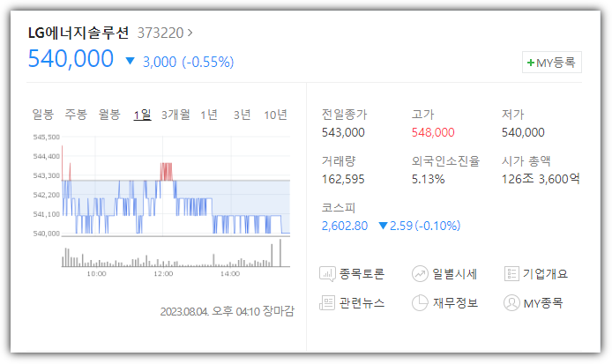Viewport: 612px width, 364px height.
Task: Click the 일별시세 trend arrow icon
Action: click(x=420, y=274)
